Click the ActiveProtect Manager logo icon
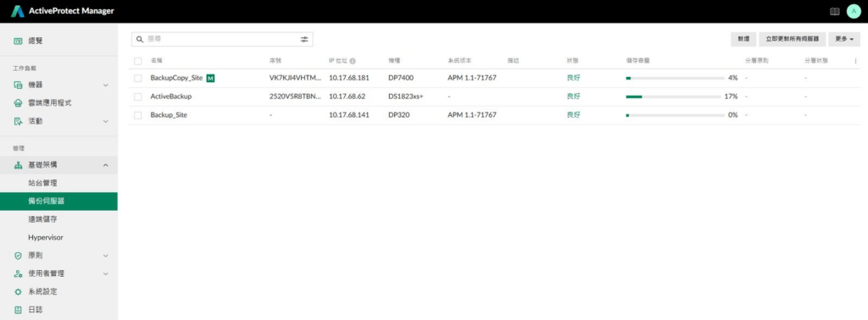The height and width of the screenshot is (320, 868). pos(18,11)
